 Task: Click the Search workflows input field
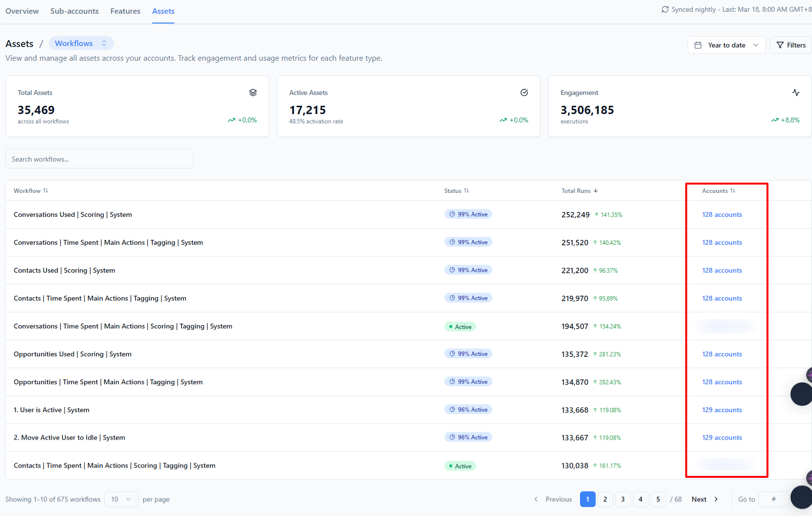point(99,159)
